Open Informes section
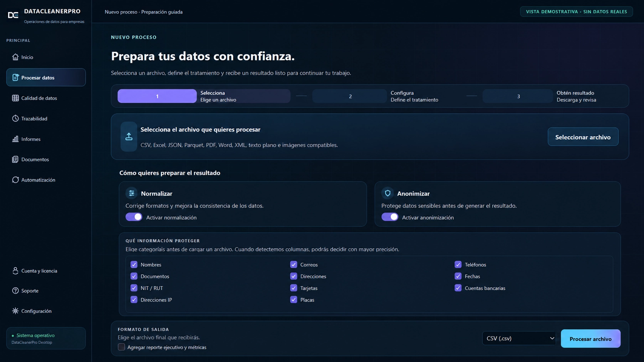644x362 pixels. pyautogui.click(x=46, y=139)
